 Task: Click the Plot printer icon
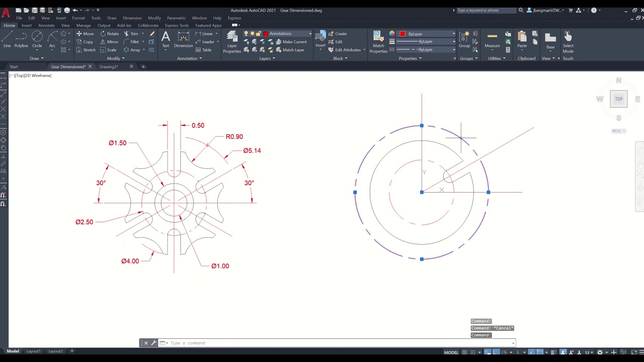67,10
